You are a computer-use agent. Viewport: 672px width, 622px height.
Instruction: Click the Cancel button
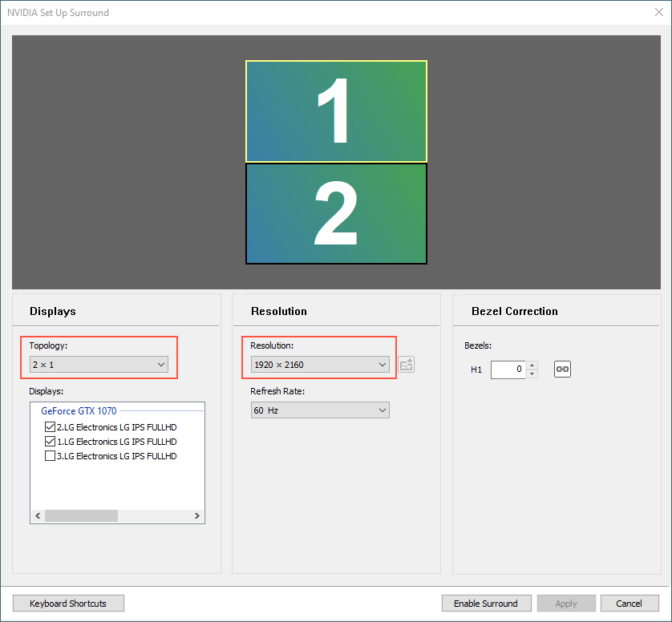coord(629,603)
